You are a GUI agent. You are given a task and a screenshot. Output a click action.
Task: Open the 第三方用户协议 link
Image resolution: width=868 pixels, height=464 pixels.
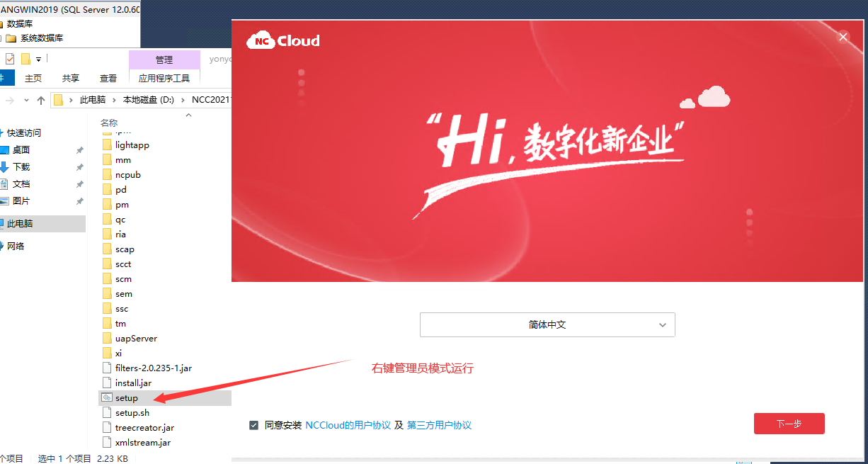[x=439, y=425]
